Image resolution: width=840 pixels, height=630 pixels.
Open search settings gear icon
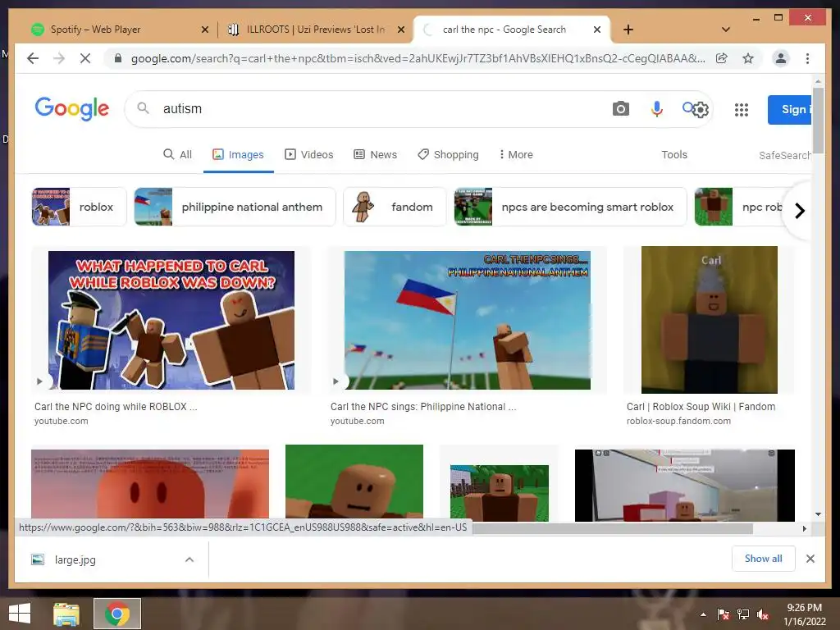click(701, 110)
